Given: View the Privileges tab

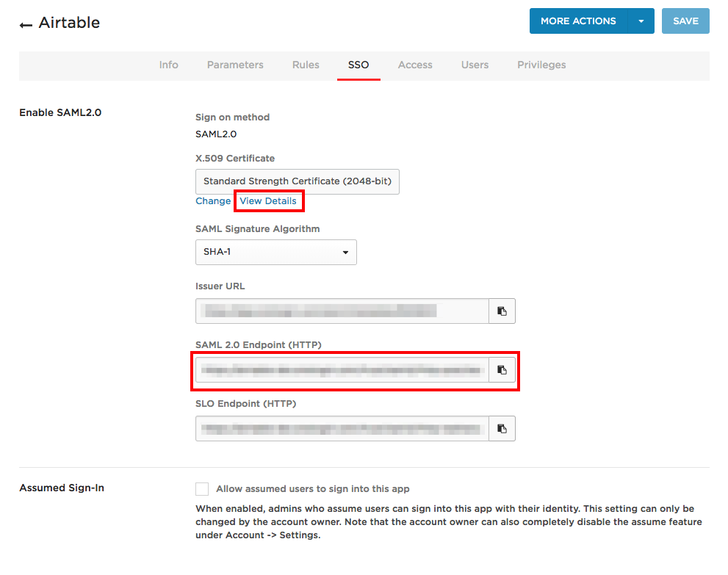Looking at the screenshot, I should tap(541, 65).
